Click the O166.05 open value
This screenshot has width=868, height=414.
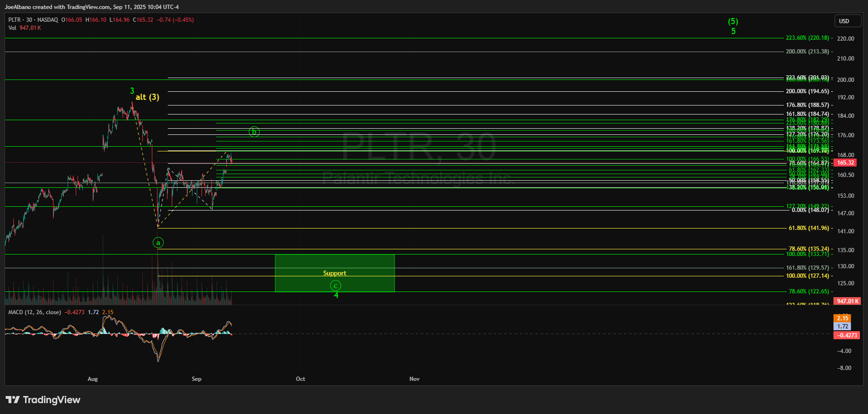(72, 20)
